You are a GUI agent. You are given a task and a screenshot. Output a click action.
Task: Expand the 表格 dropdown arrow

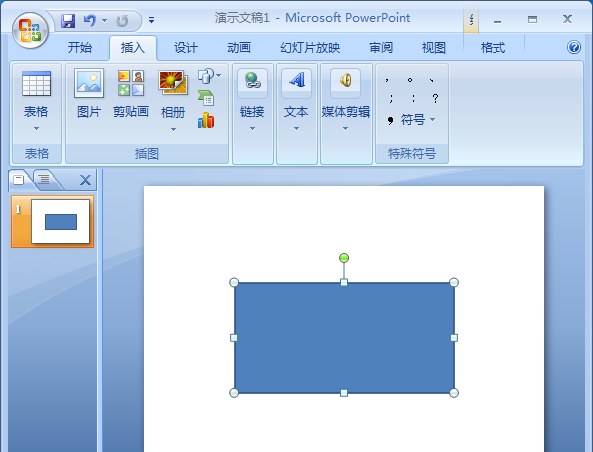[x=36, y=129]
